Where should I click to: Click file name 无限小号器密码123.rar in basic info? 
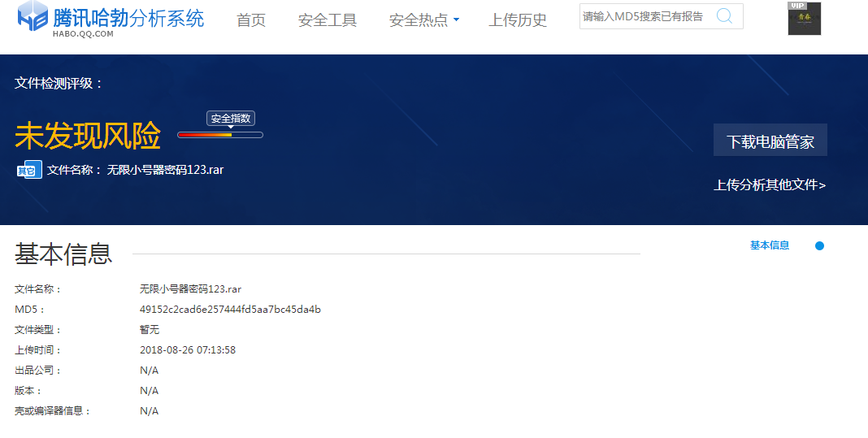(x=190, y=289)
